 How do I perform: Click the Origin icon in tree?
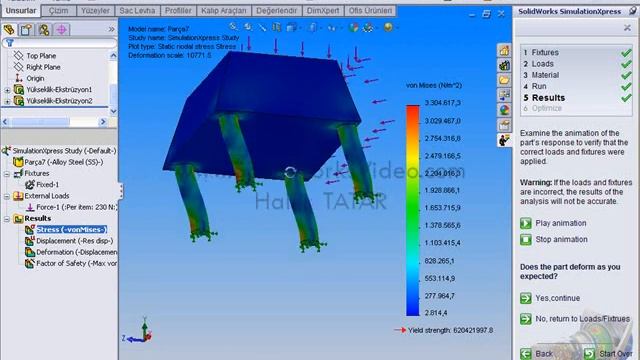pos(18,78)
